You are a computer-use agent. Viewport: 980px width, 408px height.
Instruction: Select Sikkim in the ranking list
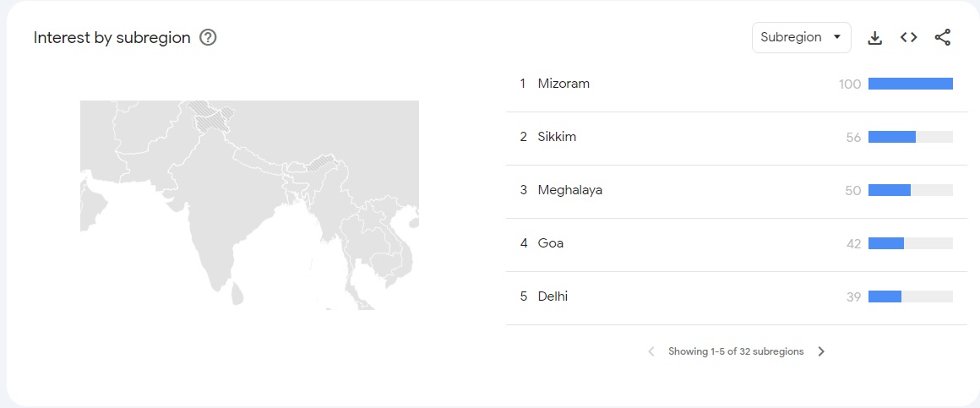pyautogui.click(x=557, y=137)
